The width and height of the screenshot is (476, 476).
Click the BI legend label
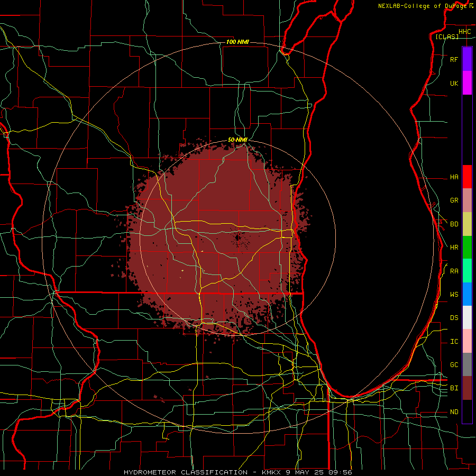[x=454, y=388]
